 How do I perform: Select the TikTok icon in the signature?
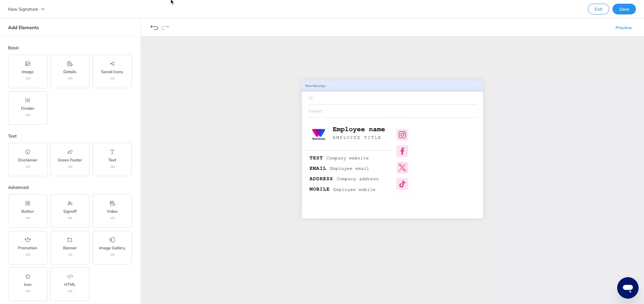(402, 184)
